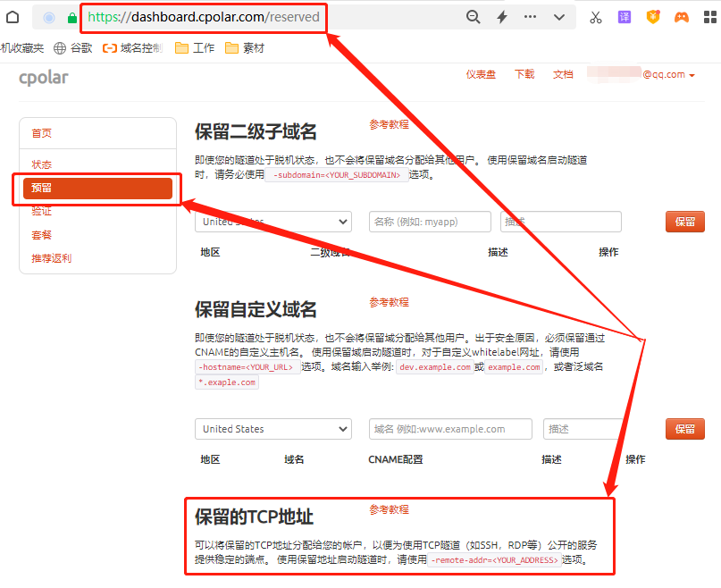Viewport: 721px width, 588px height.
Task: Click the orange shield extension icon
Action: click(653, 17)
